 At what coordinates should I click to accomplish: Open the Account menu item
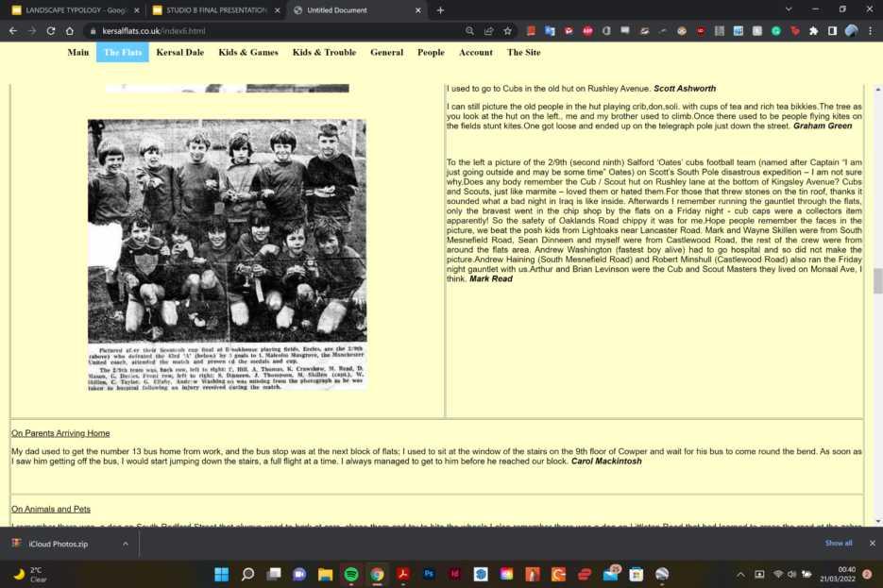coord(476,52)
